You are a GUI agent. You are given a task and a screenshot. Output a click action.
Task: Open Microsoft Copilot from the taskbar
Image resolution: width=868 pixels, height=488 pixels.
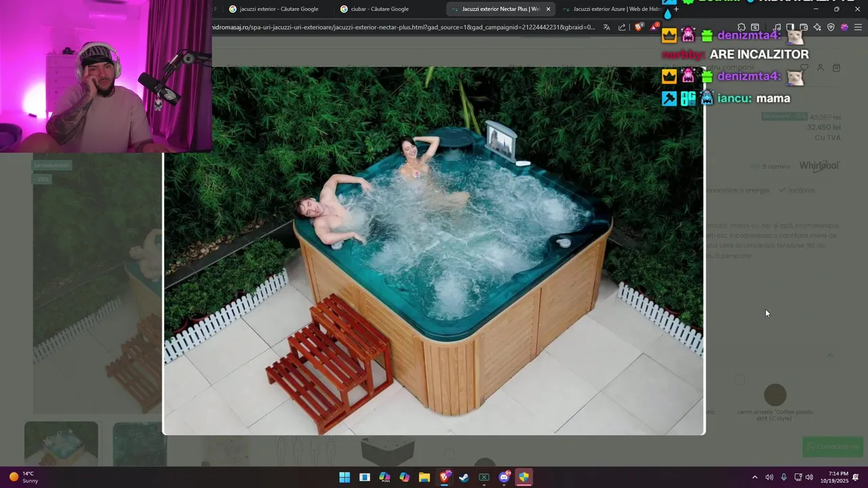coord(405,477)
